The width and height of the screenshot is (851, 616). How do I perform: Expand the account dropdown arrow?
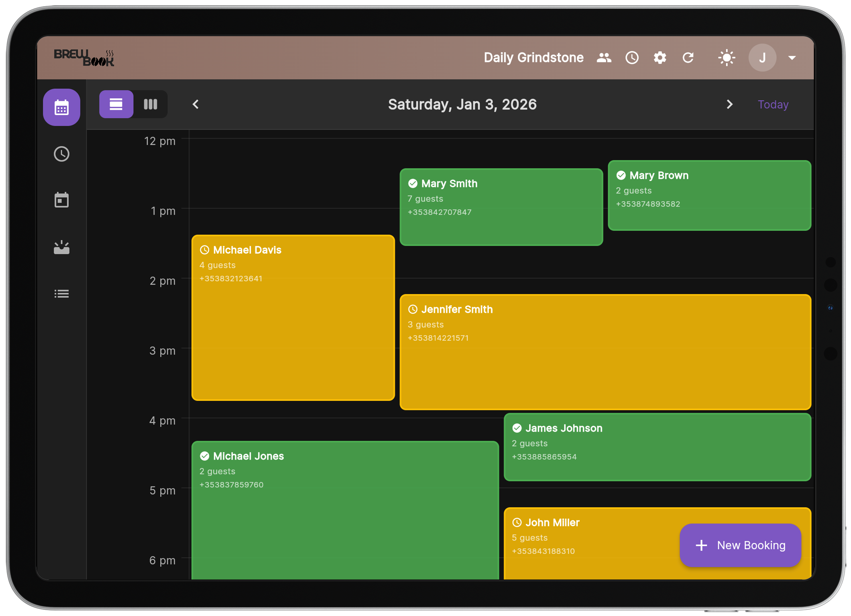coord(792,58)
